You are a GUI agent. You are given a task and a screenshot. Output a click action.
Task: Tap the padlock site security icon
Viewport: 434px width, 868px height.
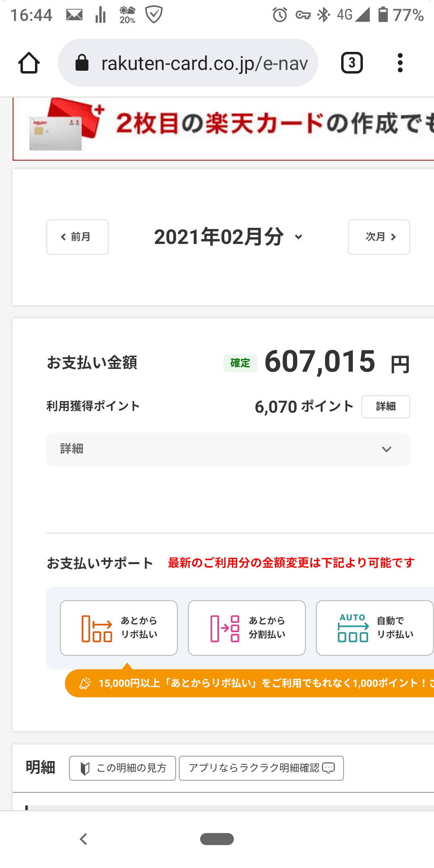(x=82, y=63)
